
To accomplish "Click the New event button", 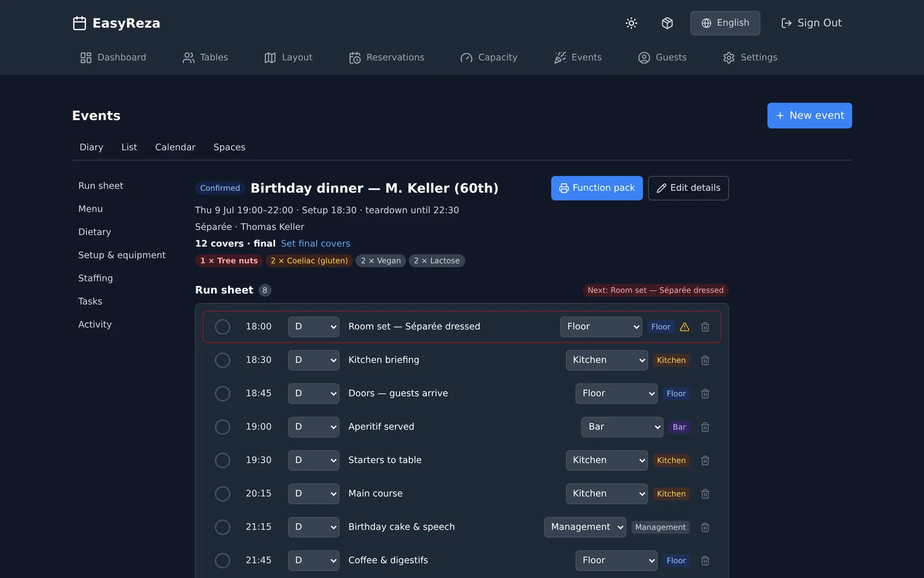I will click(x=810, y=116).
